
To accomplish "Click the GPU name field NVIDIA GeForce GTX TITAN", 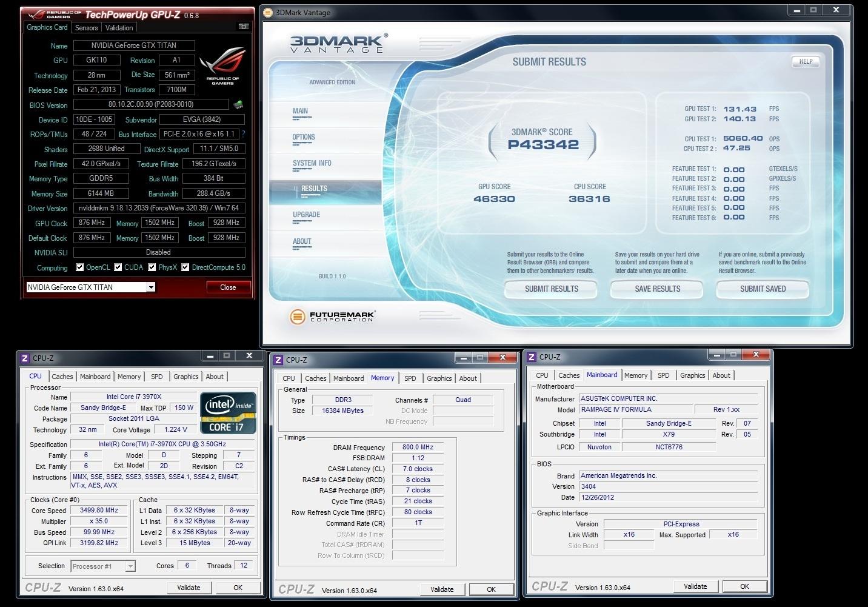I will [134, 45].
